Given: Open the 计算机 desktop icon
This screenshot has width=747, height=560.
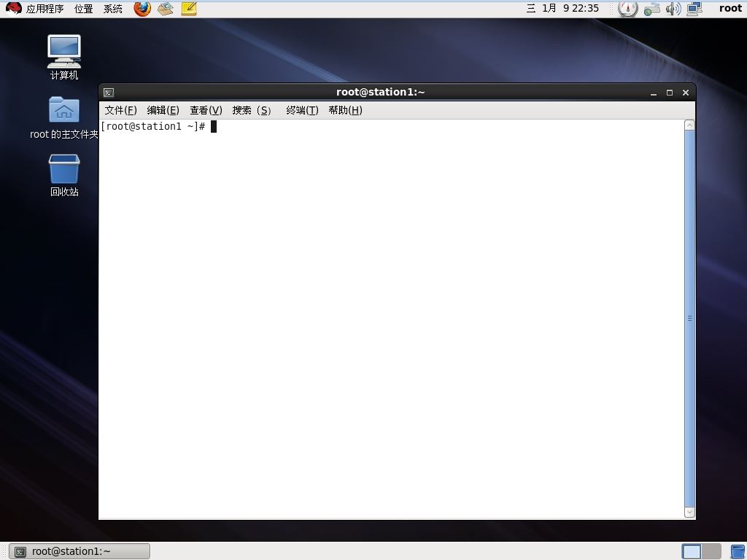Looking at the screenshot, I should pyautogui.click(x=64, y=57).
